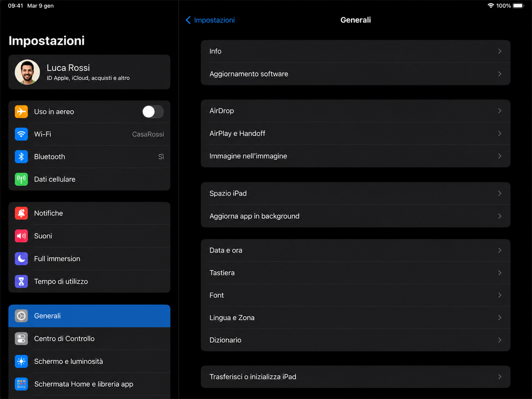Tap Schermata Home e libreria app label
The height and width of the screenshot is (399, 532).
pos(84,384)
